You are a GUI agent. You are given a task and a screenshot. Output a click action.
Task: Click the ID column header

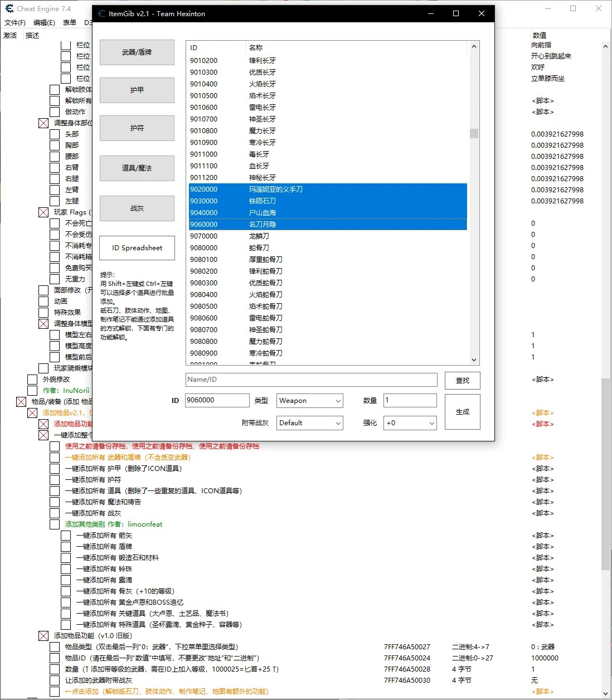click(217, 48)
